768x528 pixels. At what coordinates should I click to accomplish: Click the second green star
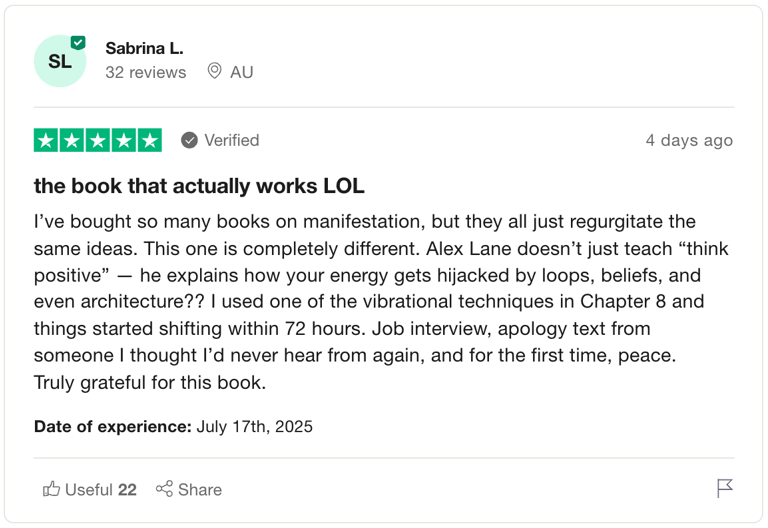tap(72, 141)
